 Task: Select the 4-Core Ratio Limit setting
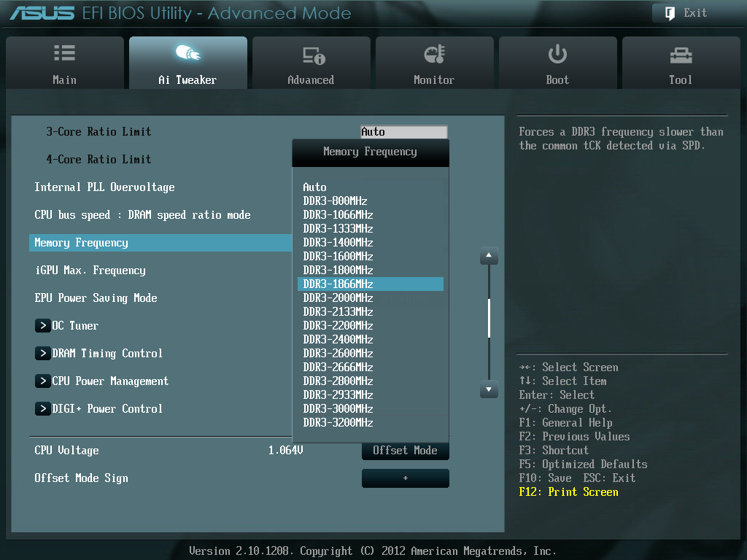(x=98, y=160)
